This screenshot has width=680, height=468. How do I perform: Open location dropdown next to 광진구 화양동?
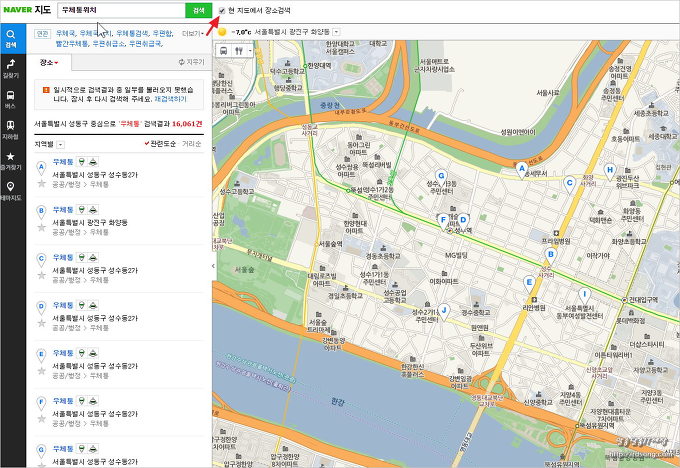336,32
